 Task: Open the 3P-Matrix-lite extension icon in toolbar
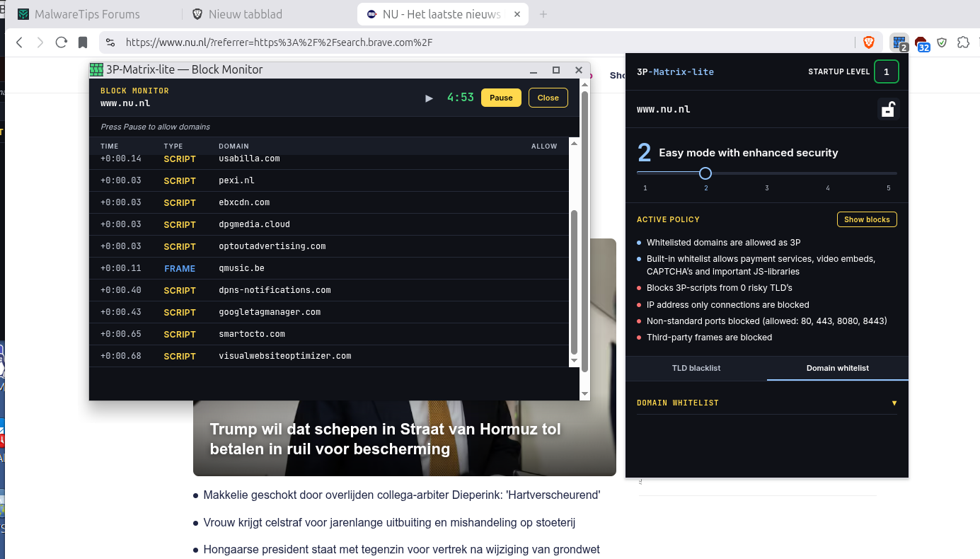coord(899,42)
